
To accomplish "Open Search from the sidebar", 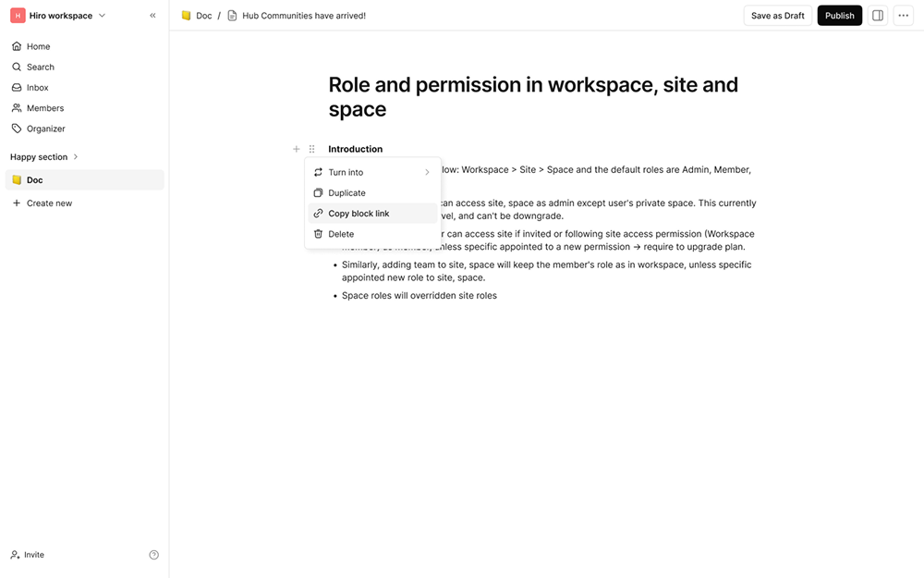I will 84,67.
